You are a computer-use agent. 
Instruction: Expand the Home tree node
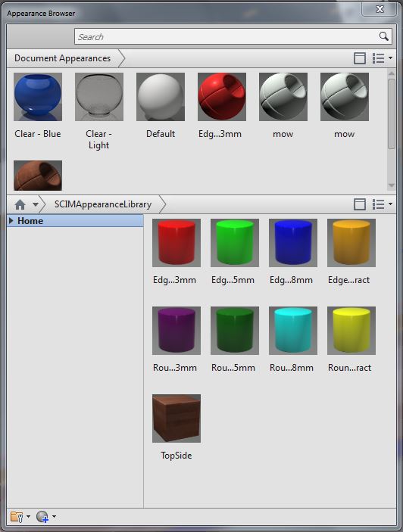click(x=11, y=220)
